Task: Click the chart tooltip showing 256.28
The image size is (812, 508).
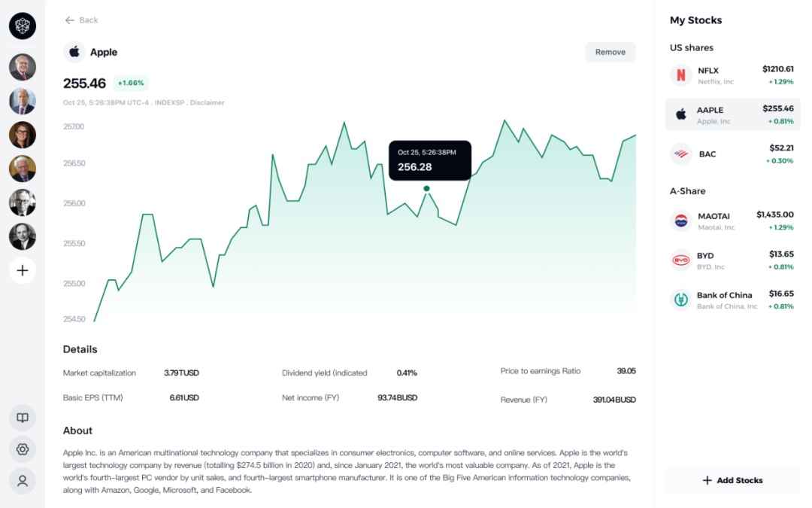Action: click(429, 160)
